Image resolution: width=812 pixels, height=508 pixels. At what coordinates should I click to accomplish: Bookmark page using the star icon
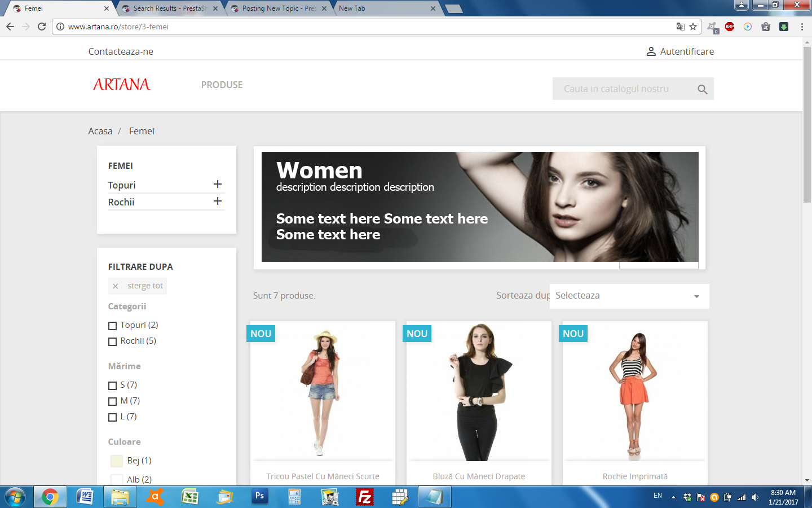[x=693, y=27]
